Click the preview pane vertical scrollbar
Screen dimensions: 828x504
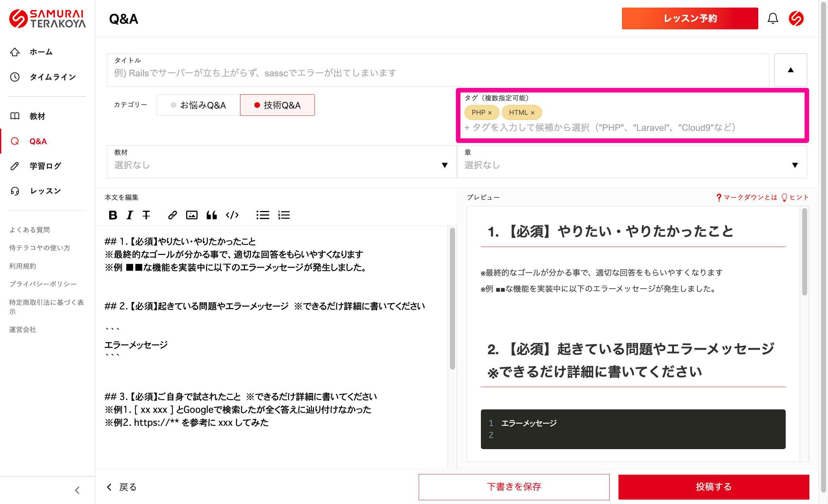click(804, 252)
